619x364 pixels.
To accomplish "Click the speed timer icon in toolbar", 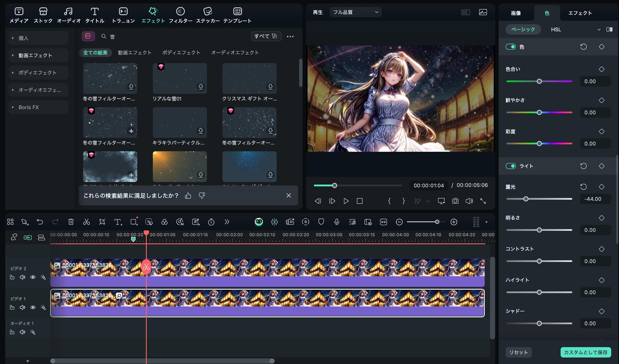I will (x=211, y=222).
